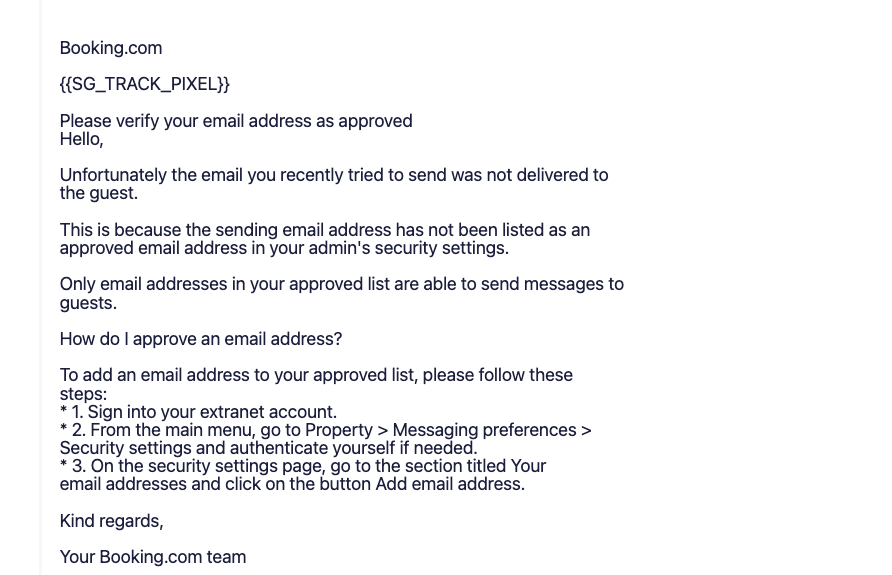This screenshot has width=892, height=575.
Task: Click the line starting with 'Unfortunately the email'
Action: (x=334, y=175)
